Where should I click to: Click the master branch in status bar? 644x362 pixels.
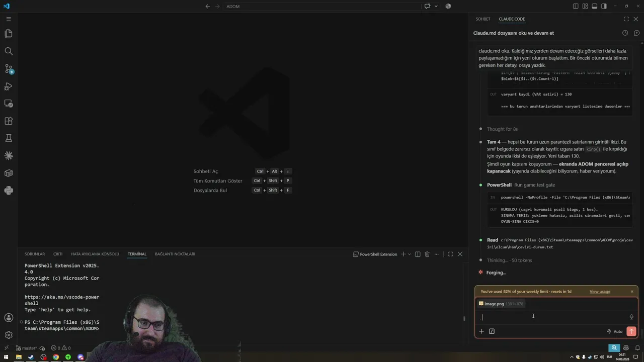point(27,348)
